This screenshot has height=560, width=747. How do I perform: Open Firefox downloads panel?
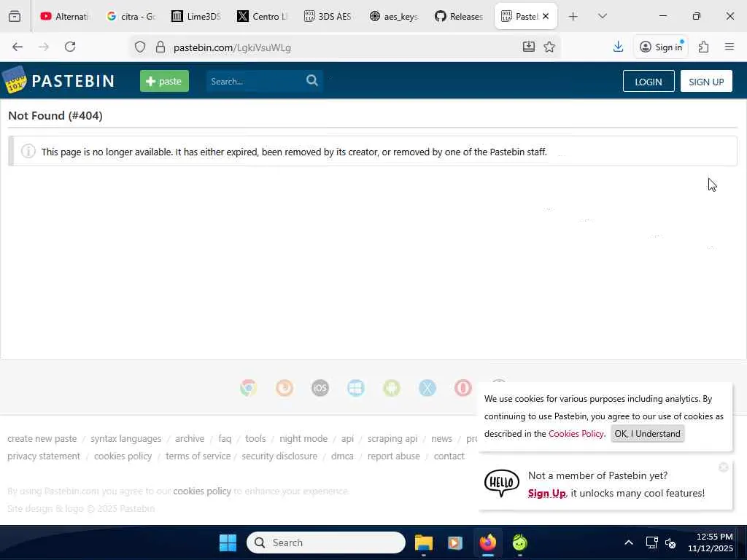click(618, 47)
